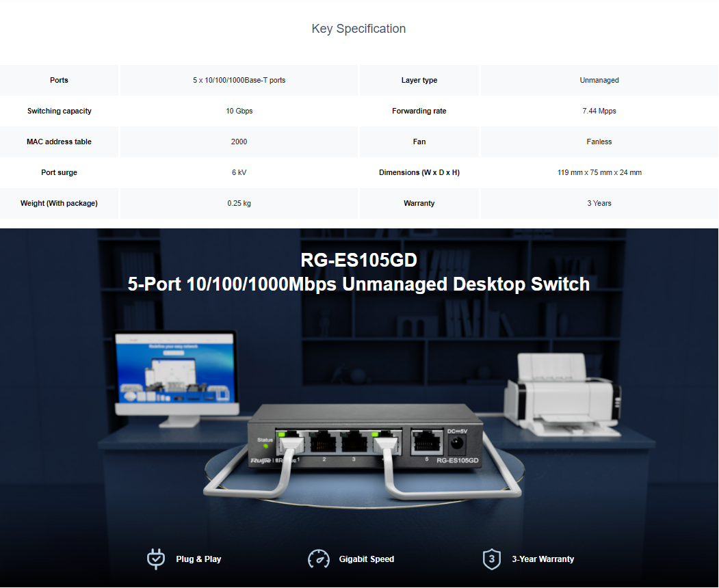Viewport: 719px width, 588px height.
Task: Click the 'Dimensions (W x D x H)' label
Action: click(x=419, y=172)
